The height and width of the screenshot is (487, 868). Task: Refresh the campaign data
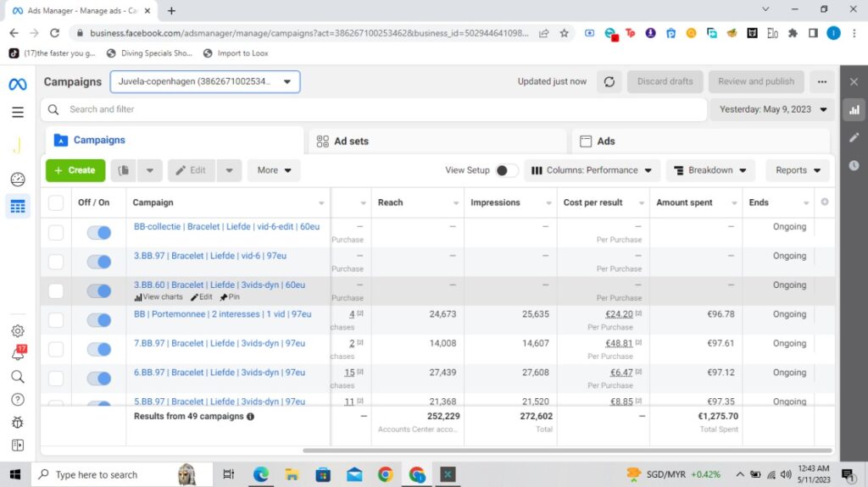point(609,82)
